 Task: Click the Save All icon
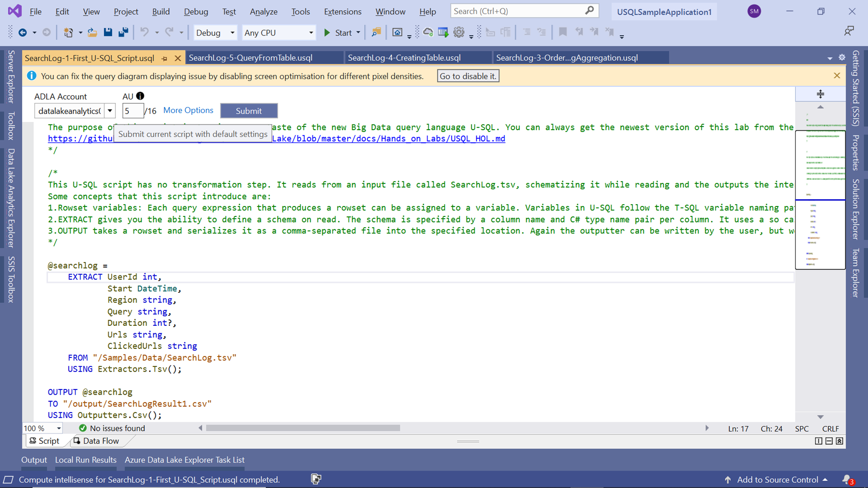(123, 32)
